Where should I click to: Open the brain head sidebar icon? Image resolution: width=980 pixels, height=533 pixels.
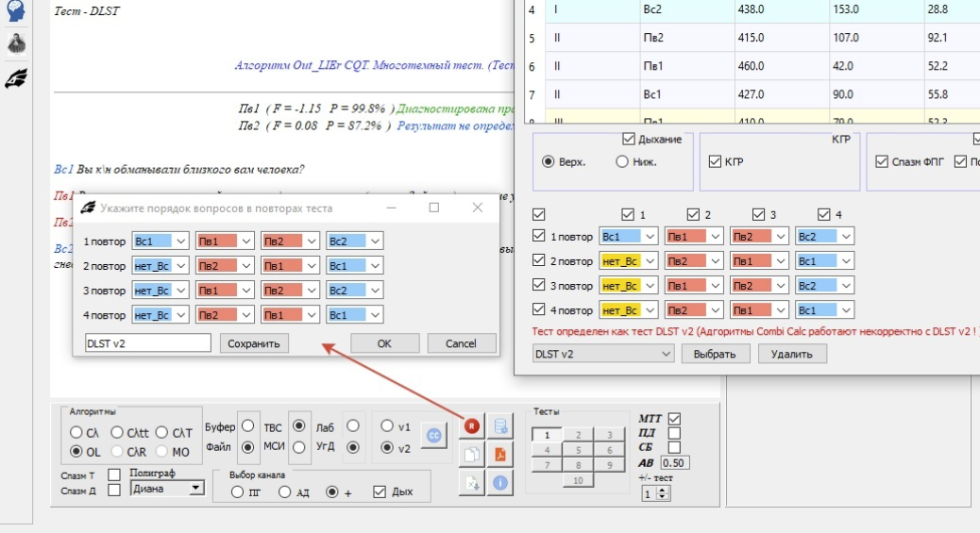pyautogui.click(x=15, y=11)
